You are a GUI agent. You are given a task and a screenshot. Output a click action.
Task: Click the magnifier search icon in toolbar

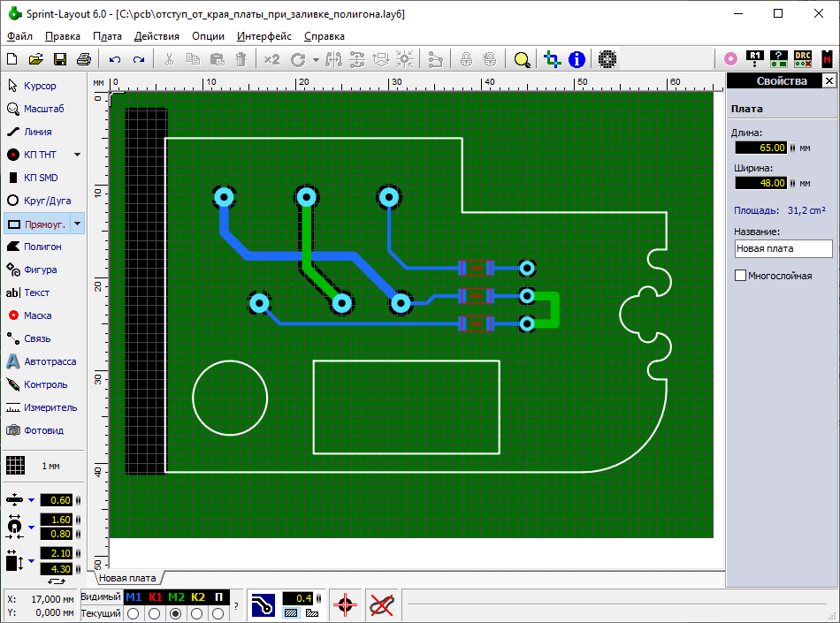click(522, 59)
